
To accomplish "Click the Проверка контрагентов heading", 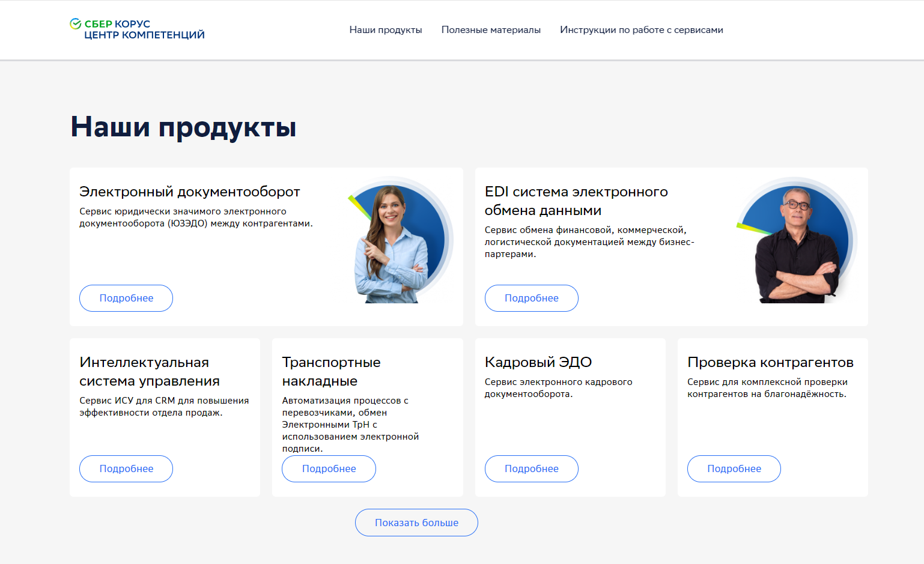I will point(771,362).
